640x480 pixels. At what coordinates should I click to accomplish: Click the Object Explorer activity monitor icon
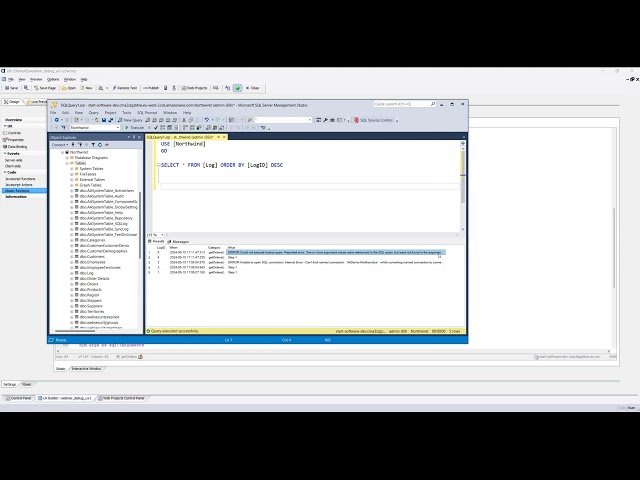[107, 145]
